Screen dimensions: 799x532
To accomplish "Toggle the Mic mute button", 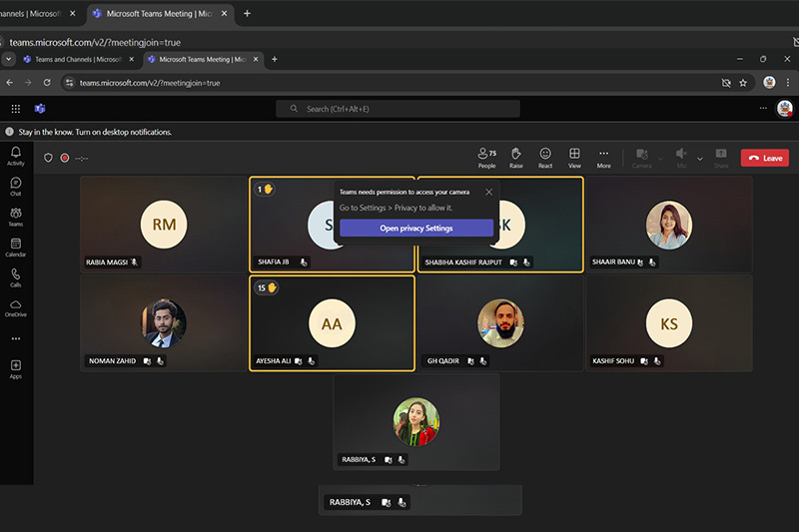I will tap(681, 157).
